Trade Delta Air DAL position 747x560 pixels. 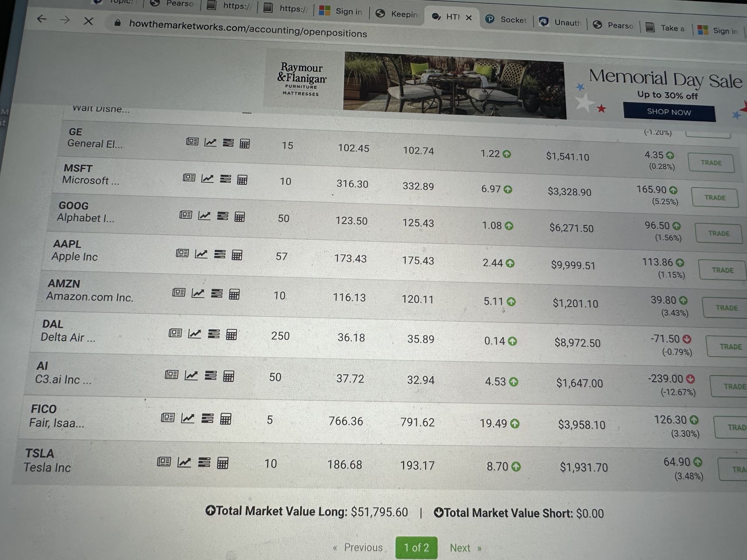[x=727, y=346]
